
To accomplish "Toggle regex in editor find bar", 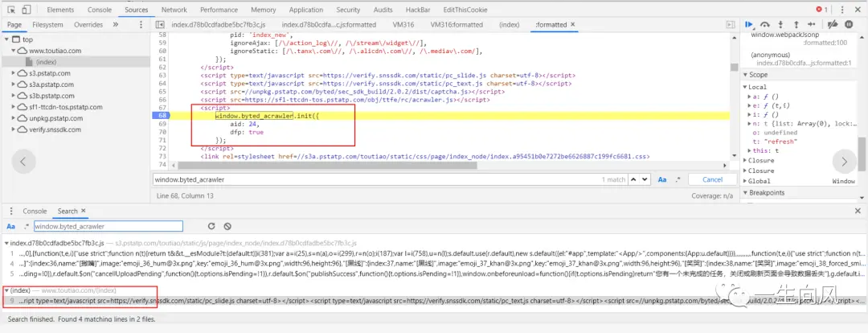I will pyautogui.click(x=678, y=179).
